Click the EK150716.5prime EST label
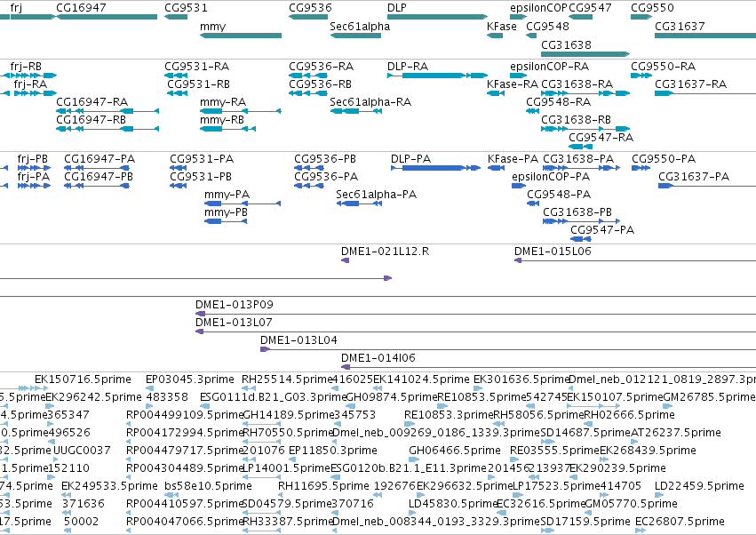Screen dimensions: 756x535 point(83,379)
